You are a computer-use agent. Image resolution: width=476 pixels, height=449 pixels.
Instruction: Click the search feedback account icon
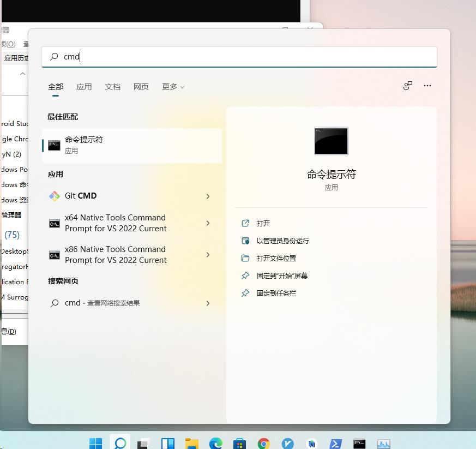tap(407, 86)
